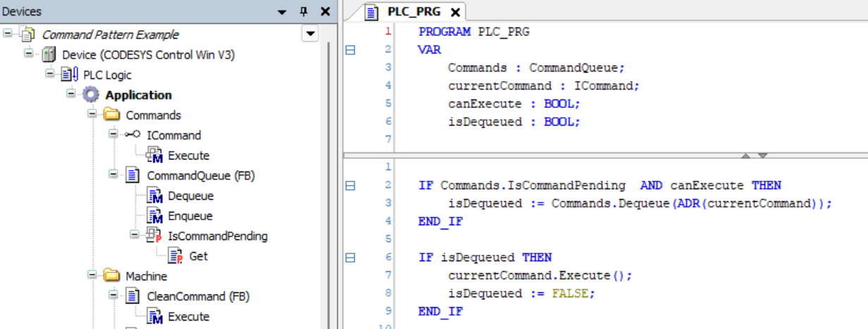Image resolution: width=868 pixels, height=329 pixels.
Task: Collapse the IsCommandPending property node
Action: tap(135, 235)
